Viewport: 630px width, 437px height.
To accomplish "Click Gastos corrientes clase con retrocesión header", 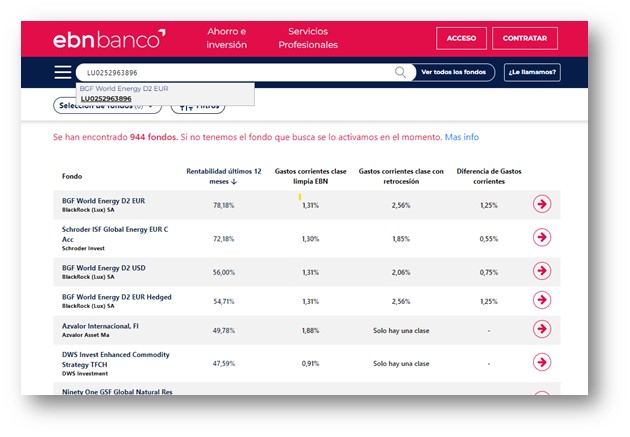I will pos(401,176).
